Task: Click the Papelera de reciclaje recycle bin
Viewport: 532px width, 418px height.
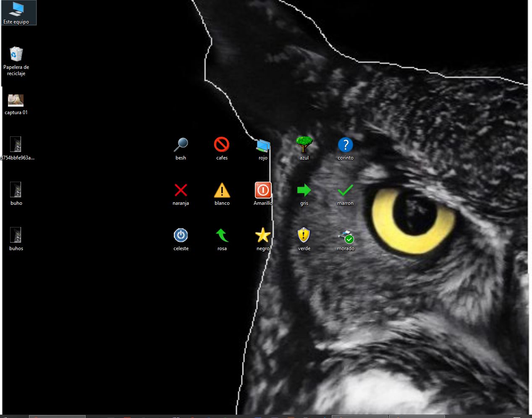Action: 16,55
